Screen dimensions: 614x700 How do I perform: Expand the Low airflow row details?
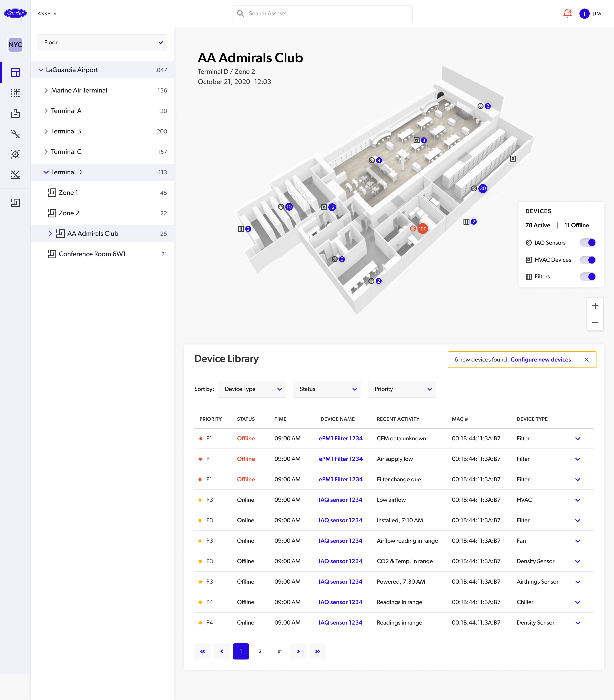point(577,500)
